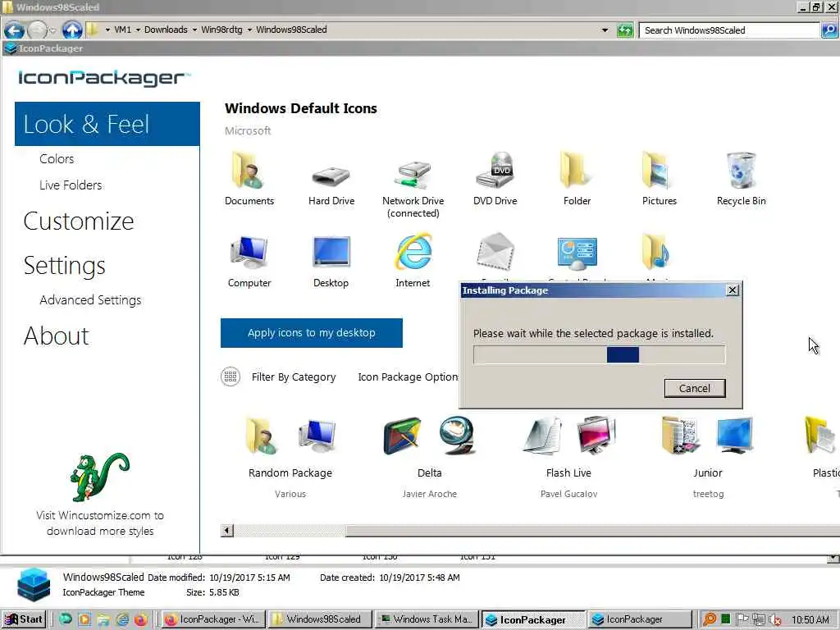The height and width of the screenshot is (630, 840).
Task: Click the Computer icon preview
Action: 249,252
